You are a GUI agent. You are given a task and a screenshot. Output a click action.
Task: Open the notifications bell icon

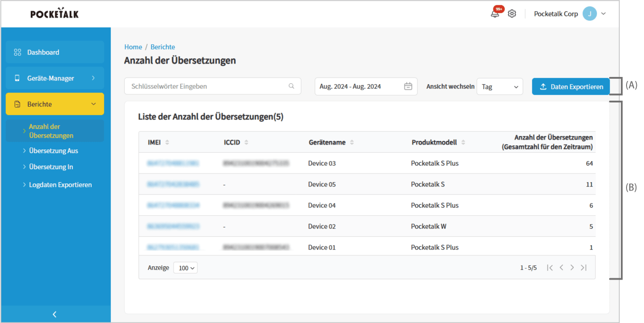[x=495, y=13]
